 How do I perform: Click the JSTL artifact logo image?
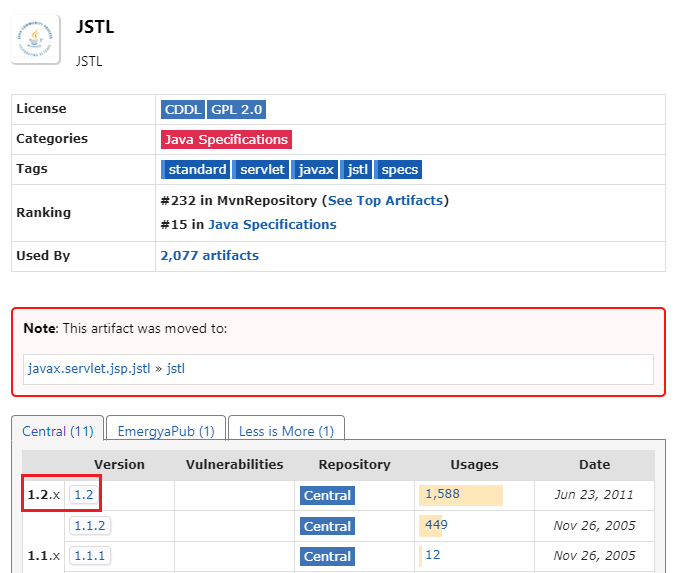[35, 40]
